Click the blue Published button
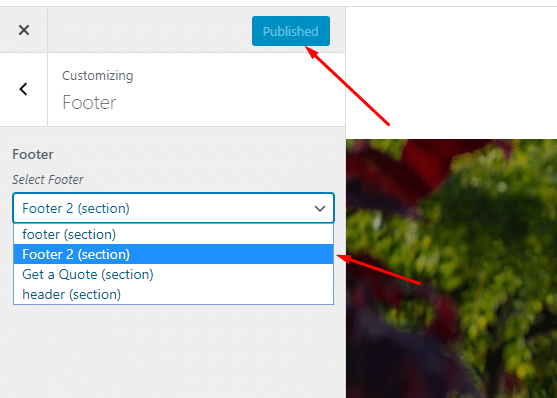The image size is (557, 398). [291, 31]
